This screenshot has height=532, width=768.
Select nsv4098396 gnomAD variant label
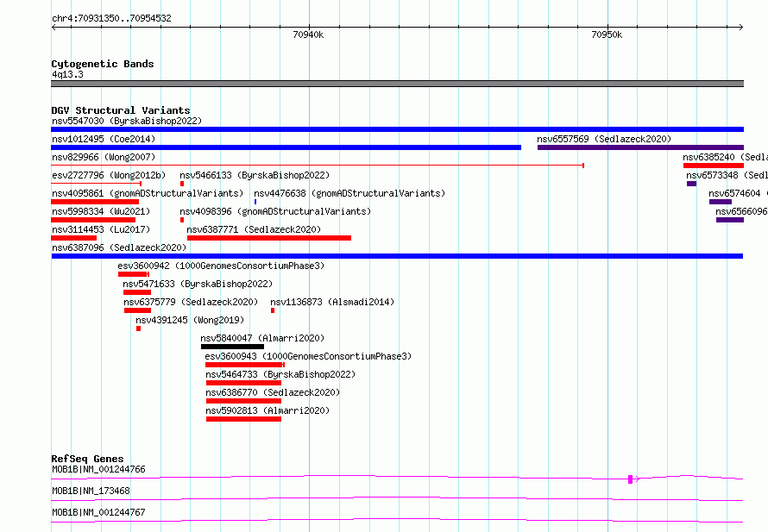(275, 211)
